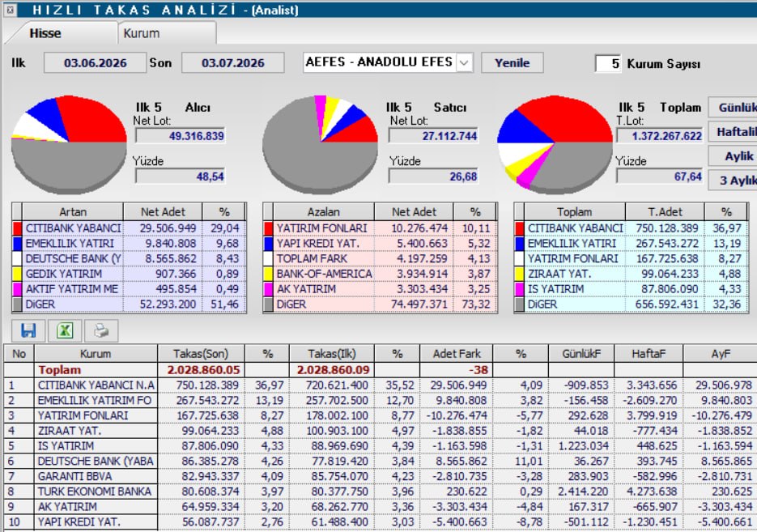Click the Satıcı Yüzde value 26,68
This screenshot has height=532, width=757.
coord(433,177)
